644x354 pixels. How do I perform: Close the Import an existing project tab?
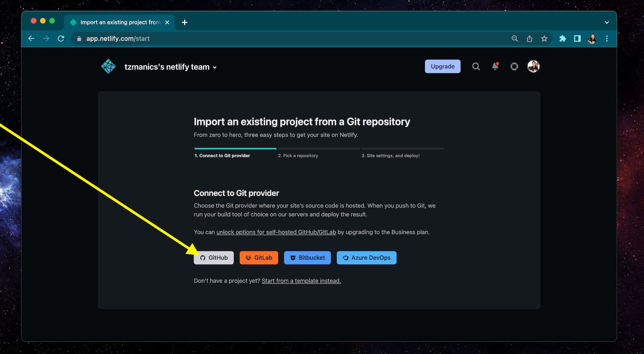pos(167,22)
